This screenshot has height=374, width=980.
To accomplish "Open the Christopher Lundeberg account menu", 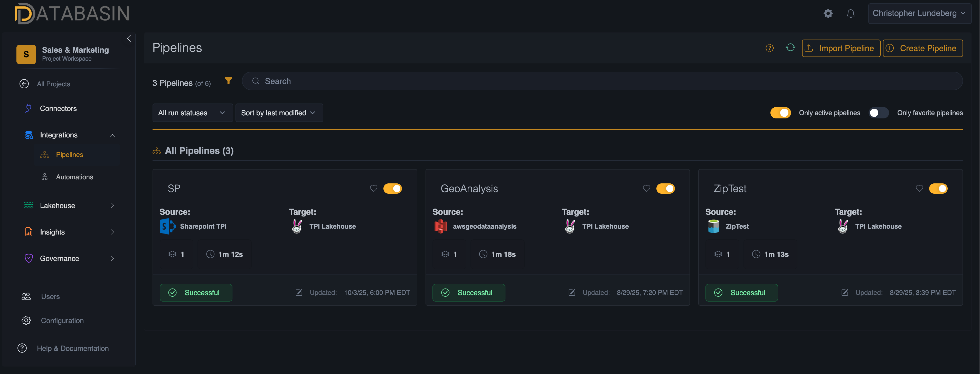I will 919,13.
